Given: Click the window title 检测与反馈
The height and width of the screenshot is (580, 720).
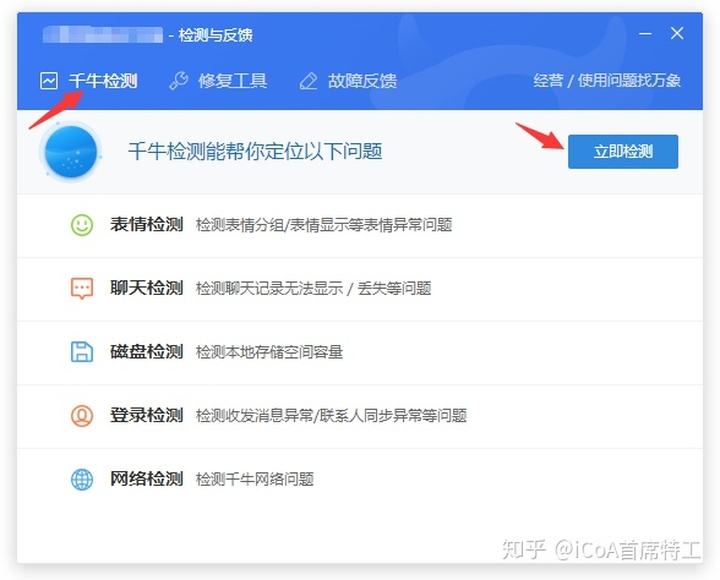Looking at the screenshot, I should click(x=215, y=35).
